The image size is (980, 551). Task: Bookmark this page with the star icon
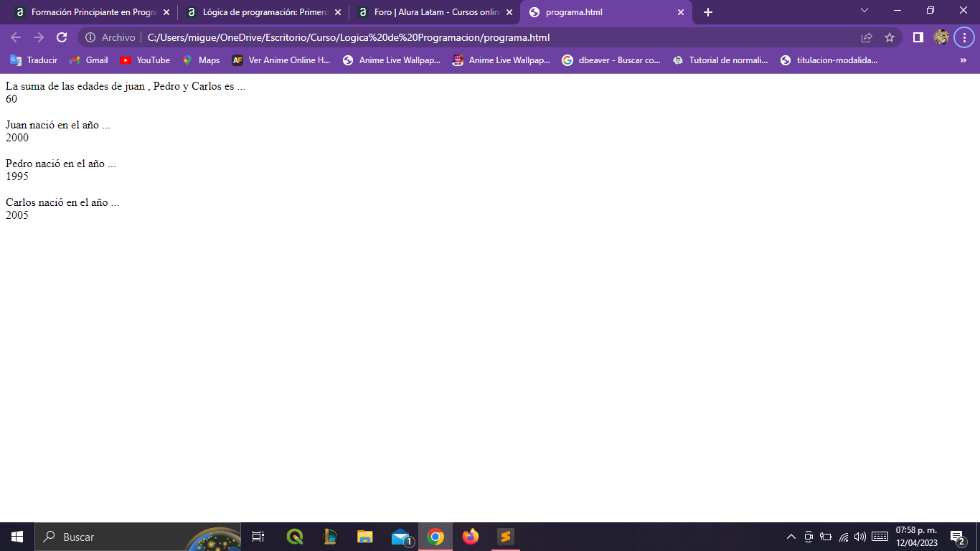[x=890, y=37]
